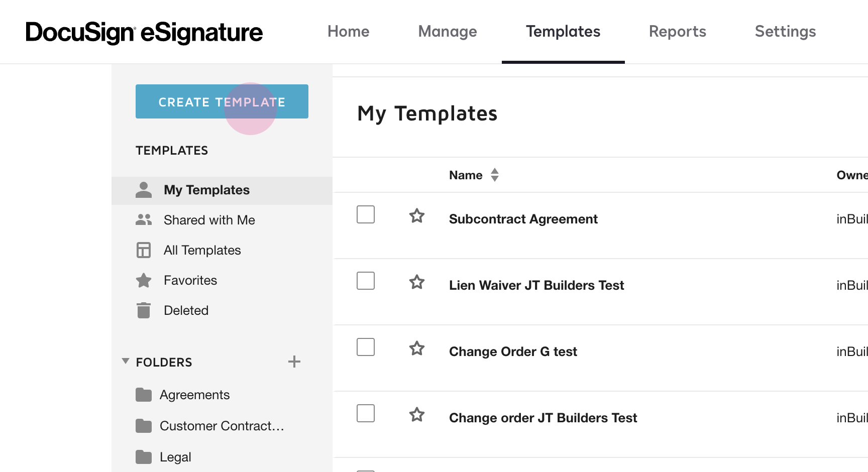Open the Change order JT Builders Test template
Viewport: 868px width, 472px height.
point(542,418)
